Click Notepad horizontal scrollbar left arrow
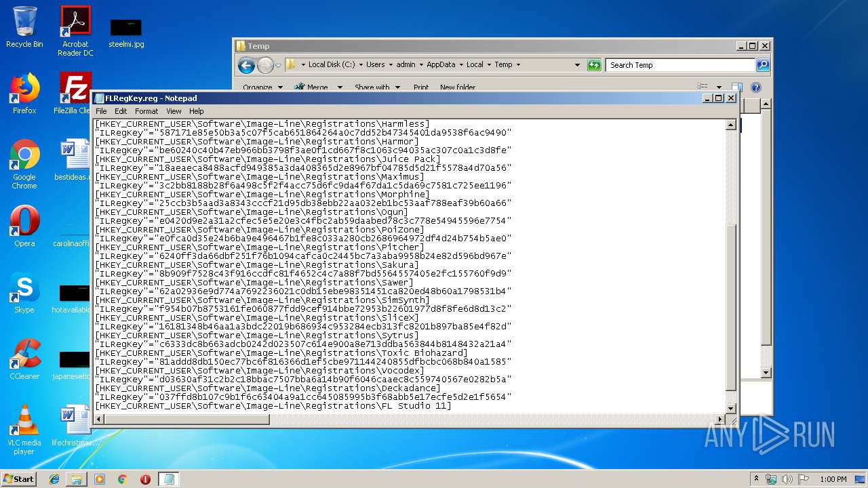The height and width of the screenshot is (488, 868). (x=99, y=420)
